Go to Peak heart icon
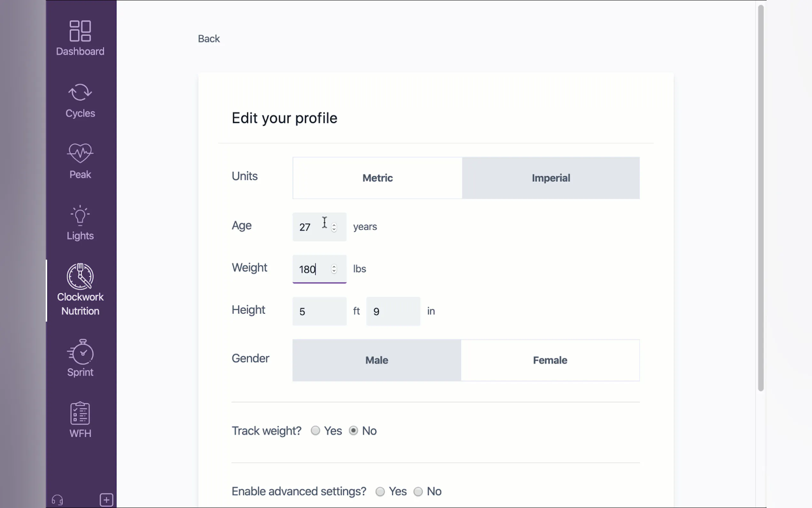Viewport: 812px width, 508px height. point(80,153)
